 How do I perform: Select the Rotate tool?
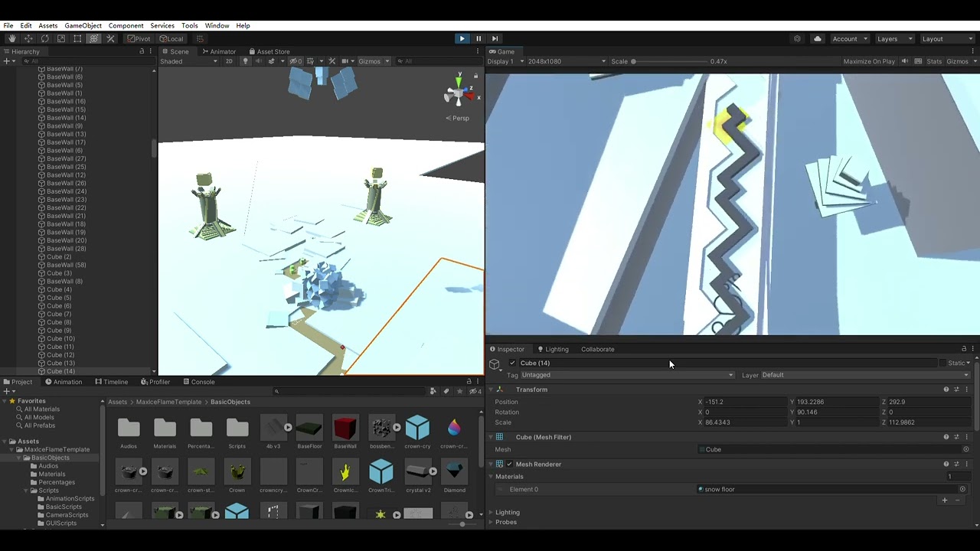44,38
